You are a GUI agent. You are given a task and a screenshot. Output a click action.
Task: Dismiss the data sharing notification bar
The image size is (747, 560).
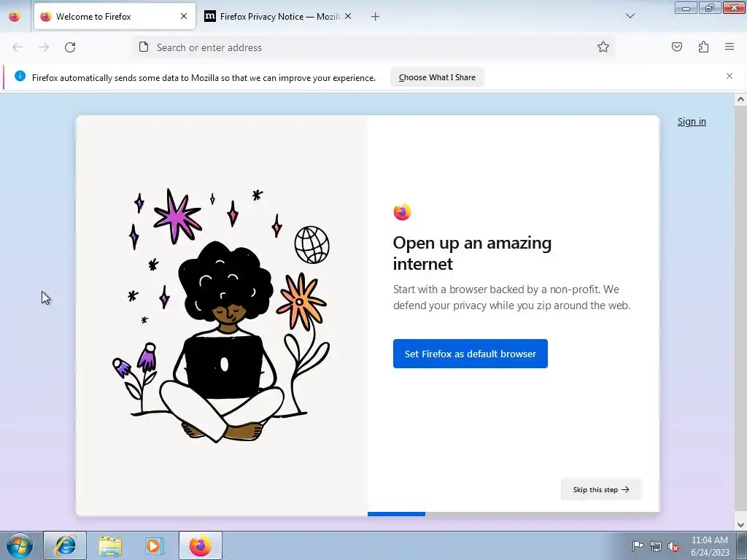click(729, 76)
